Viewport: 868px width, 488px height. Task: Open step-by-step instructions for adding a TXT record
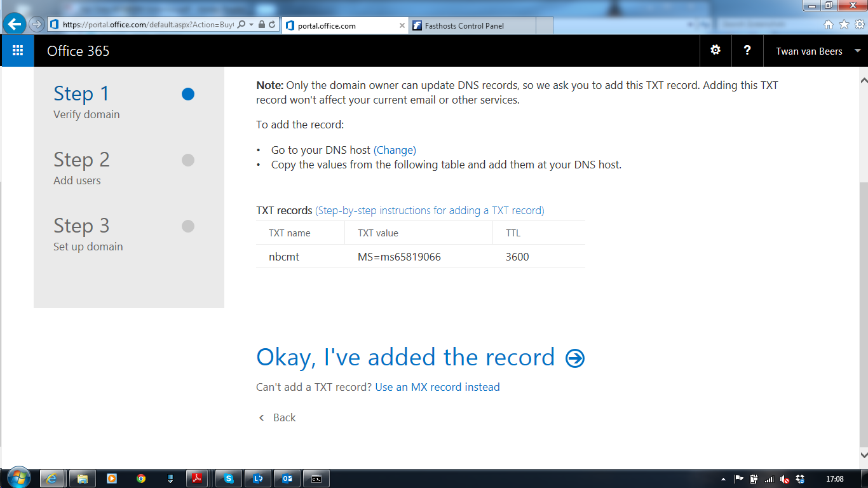430,210
